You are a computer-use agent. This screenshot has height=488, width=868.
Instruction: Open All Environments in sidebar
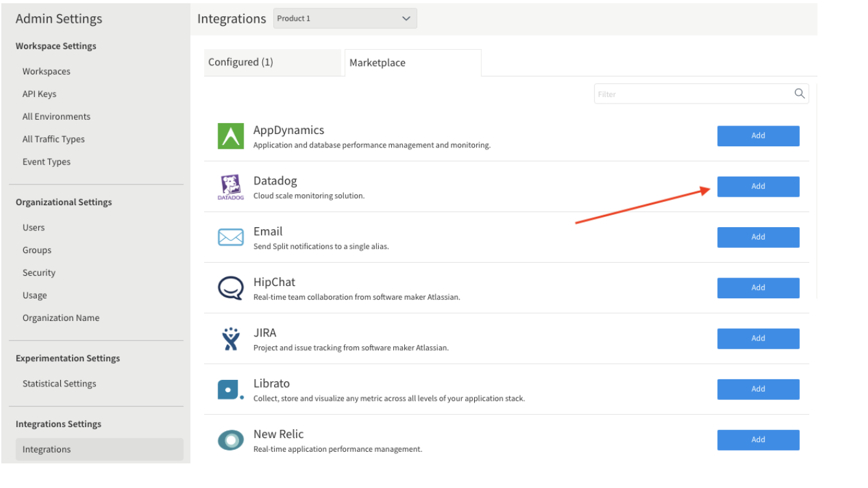56,116
